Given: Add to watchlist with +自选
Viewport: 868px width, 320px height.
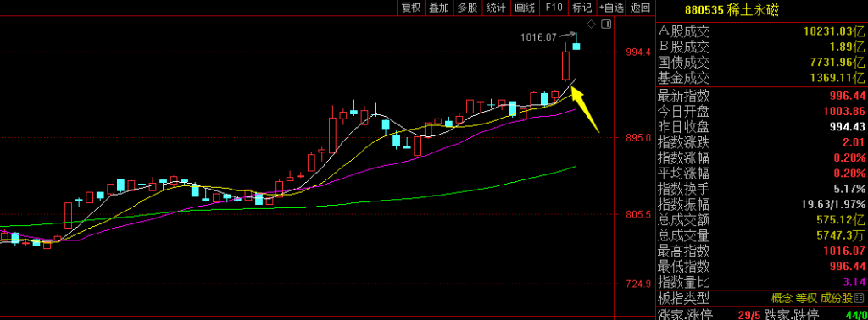Looking at the screenshot, I should click(611, 8).
